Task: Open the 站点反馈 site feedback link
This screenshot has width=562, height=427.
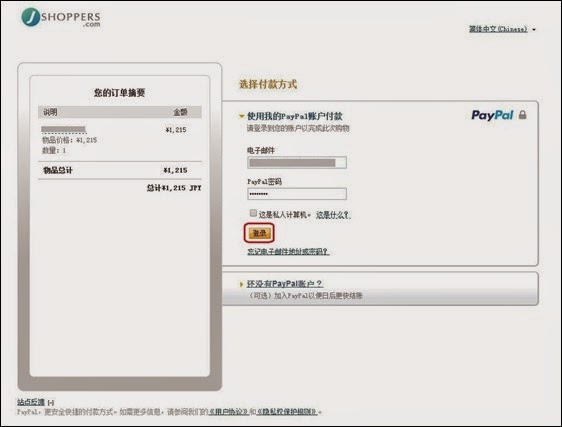Action: pos(31,402)
